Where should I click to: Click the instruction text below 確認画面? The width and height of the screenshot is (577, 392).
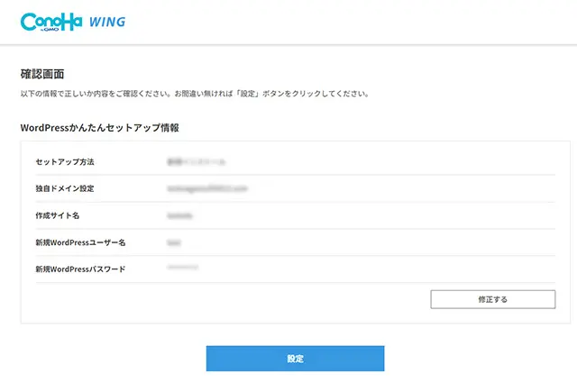pyautogui.click(x=194, y=94)
